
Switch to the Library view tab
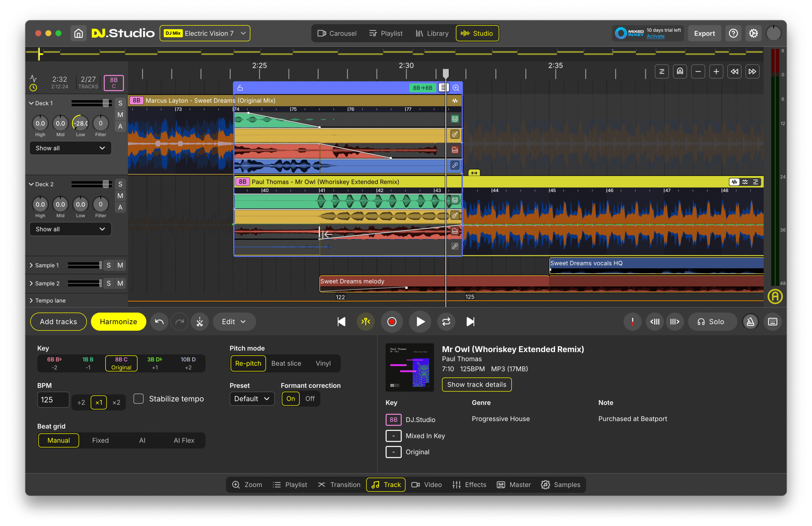coord(432,33)
